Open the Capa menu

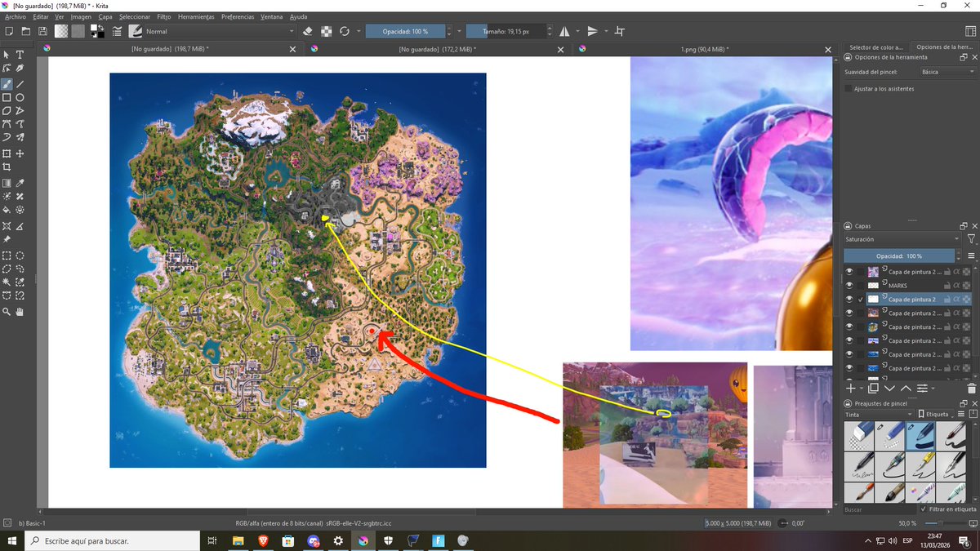[105, 16]
